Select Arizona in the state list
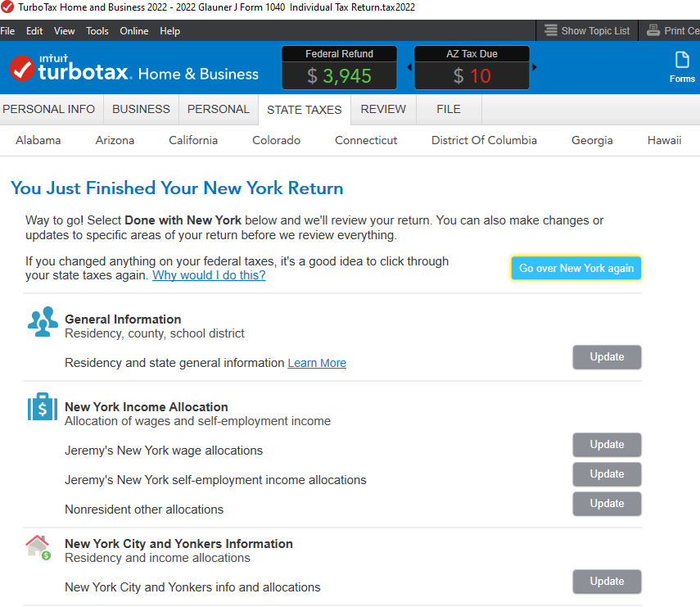700x607 pixels. pyautogui.click(x=115, y=140)
